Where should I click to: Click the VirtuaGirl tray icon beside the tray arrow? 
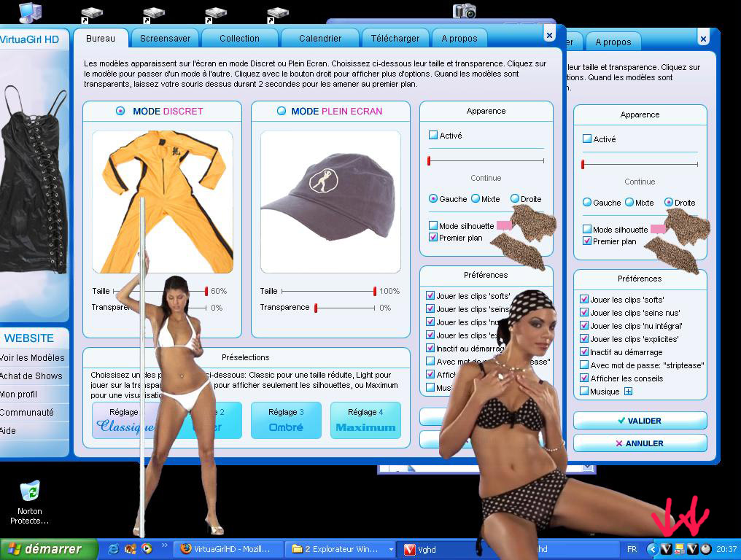coord(667,548)
